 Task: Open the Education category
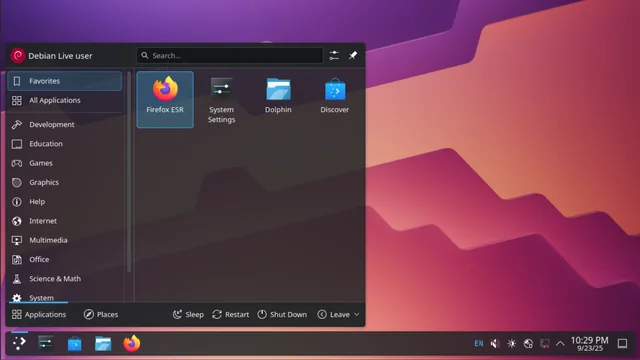click(x=64, y=144)
